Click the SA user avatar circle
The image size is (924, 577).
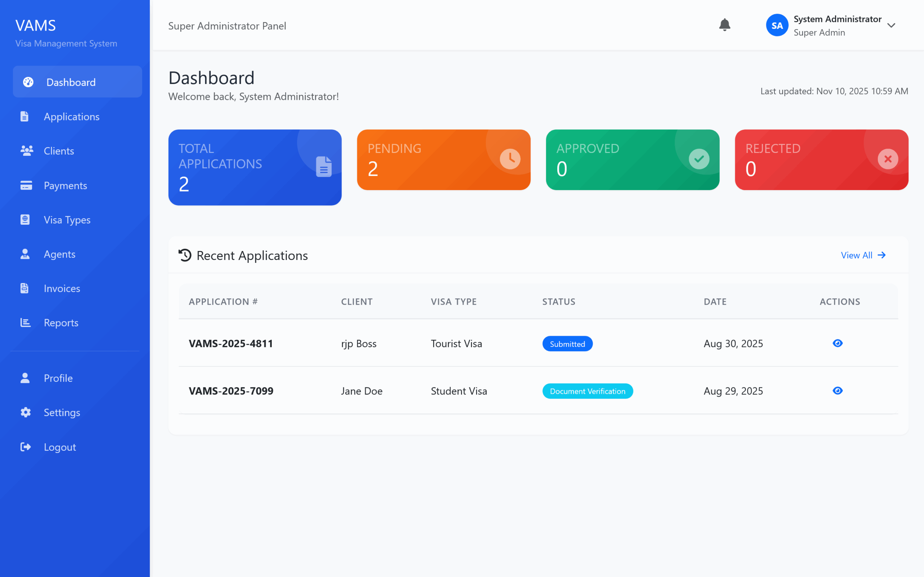(x=777, y=25)
